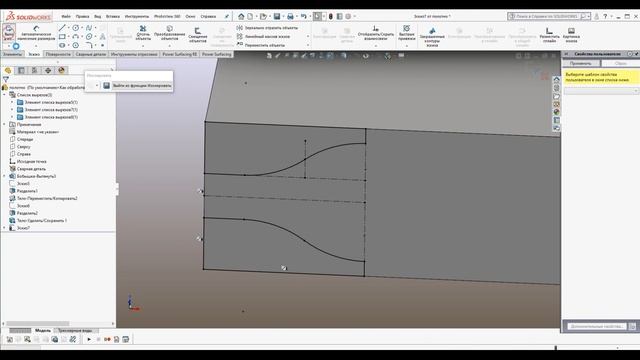Screen dimensions: 640x360
Task: Click the Open file icon
Action: point(263,16)
